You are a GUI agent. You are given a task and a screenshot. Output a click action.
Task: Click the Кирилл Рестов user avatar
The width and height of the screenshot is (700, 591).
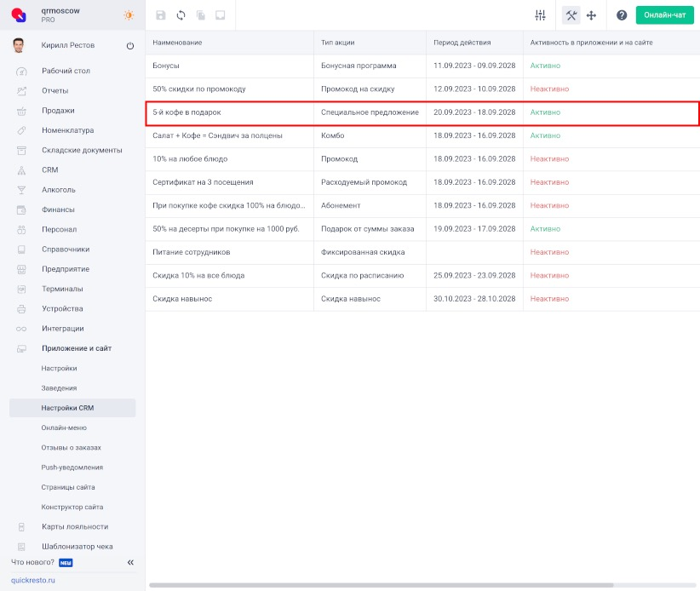[18, 45]
